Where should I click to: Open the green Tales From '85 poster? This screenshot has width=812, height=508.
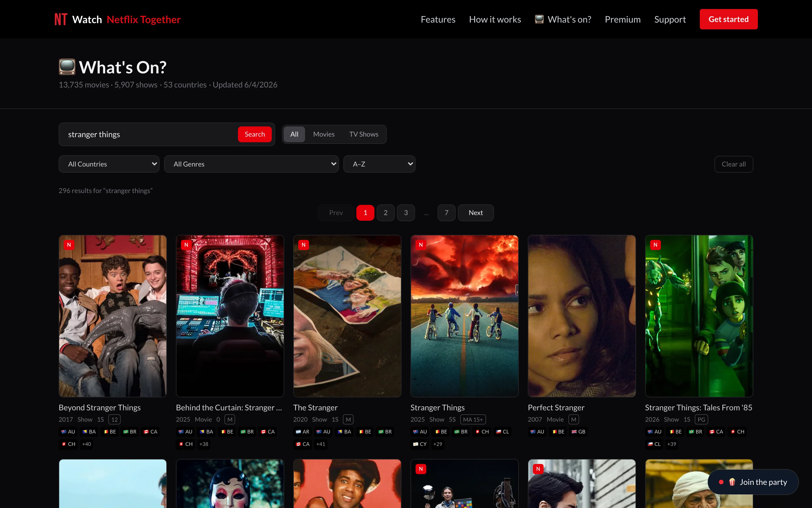pos(699,316)
